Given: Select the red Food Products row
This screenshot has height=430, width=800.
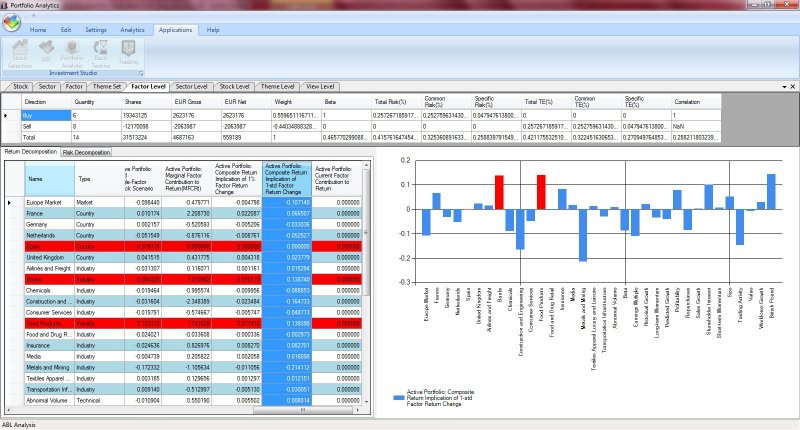Looking at the screenshot, I should [x=184, y=323].
